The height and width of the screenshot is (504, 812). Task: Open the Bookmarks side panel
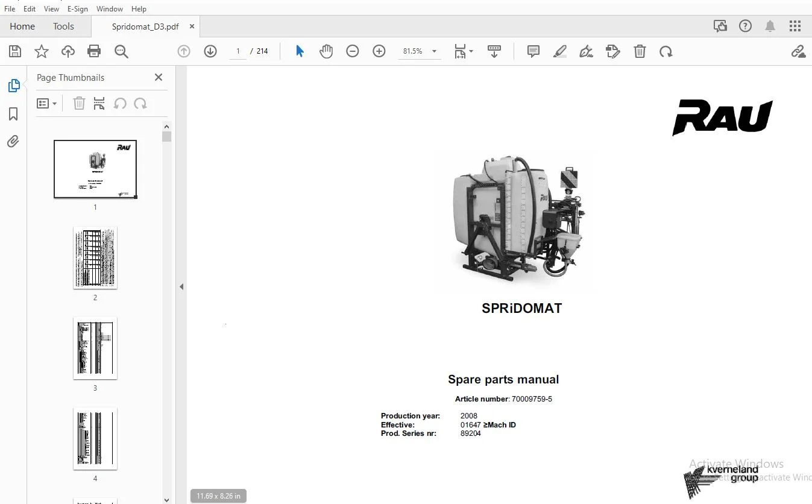tap(13, 114)
